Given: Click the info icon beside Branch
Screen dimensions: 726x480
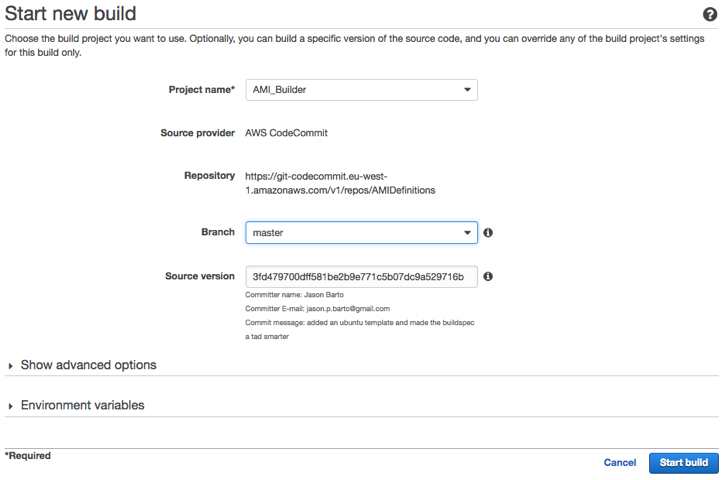Looking at the screenshot, I should [488, 233].
